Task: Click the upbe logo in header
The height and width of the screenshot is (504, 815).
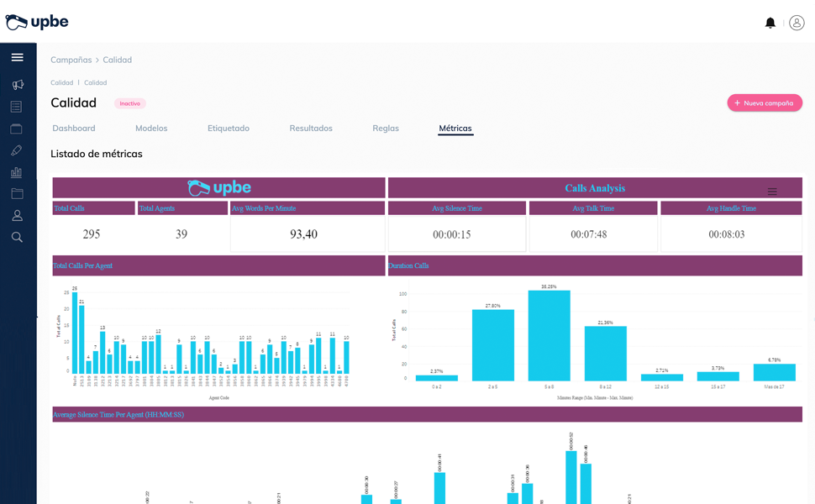Action: (37, 22)
